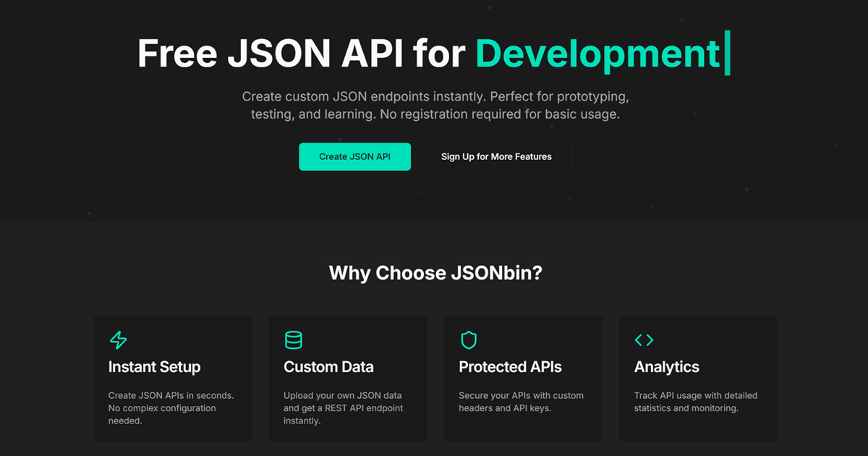Click the lightning bolt Instant Setup icon
Screen dimensions: 868x456
pos(118,340)
